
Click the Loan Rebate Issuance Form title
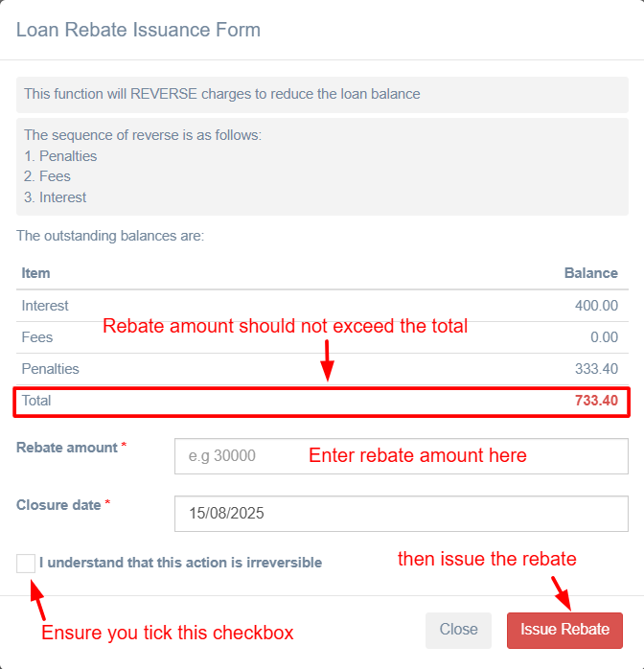(x=138, y=30)
